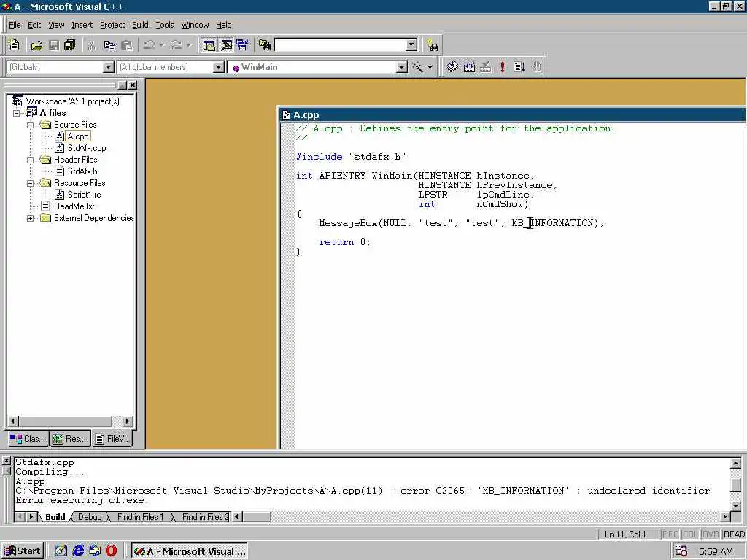The height and width of the screenshot is (560, 747).
Task: Open the File menu
Action: coord(15,25)
